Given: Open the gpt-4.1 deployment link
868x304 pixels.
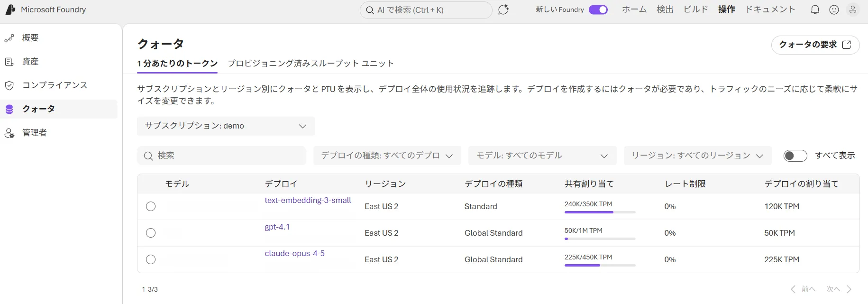Looking at the screenshot, I should pos(277,227).
